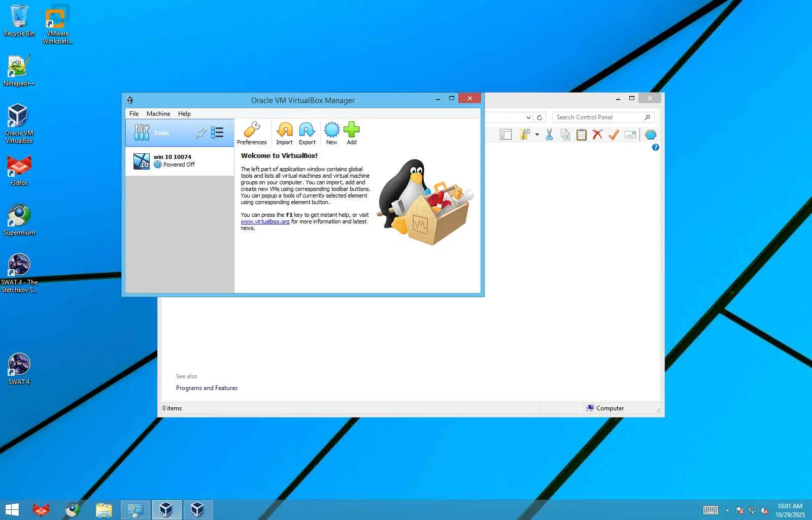Show hidden system tray icons
This screenshot has height=520, width=812.
click(727, 510)
